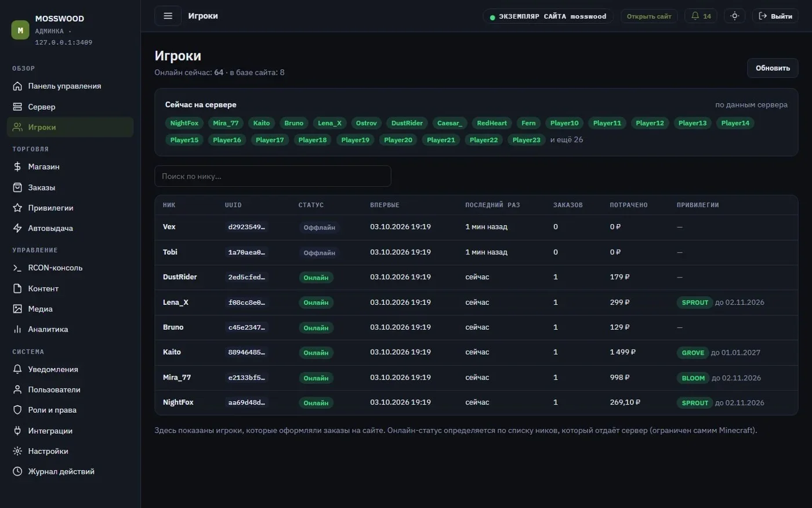The height and width of the screenshot is (508, 812).
Task: Open the notifications bell showing 14
Action: (701, 16)
